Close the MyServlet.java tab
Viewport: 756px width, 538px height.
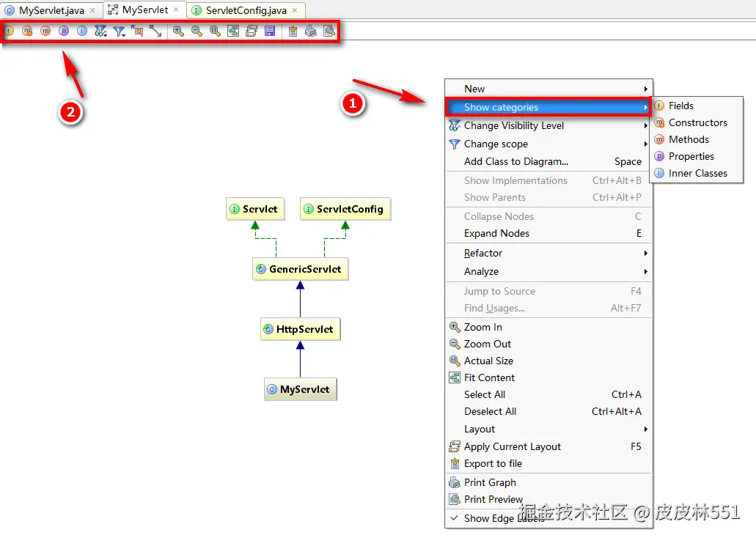point(92,10)
